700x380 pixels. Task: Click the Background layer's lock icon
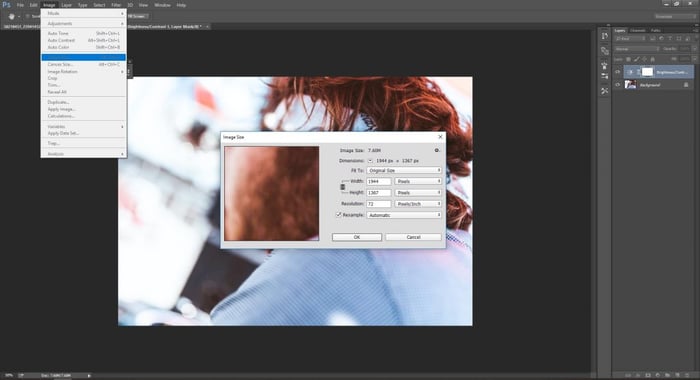686,85
